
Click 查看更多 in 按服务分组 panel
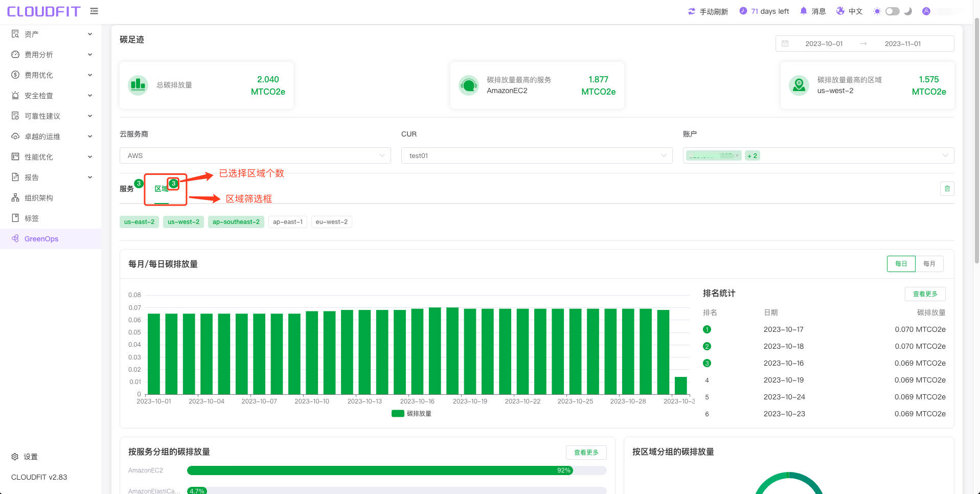(x=586, y=453)
